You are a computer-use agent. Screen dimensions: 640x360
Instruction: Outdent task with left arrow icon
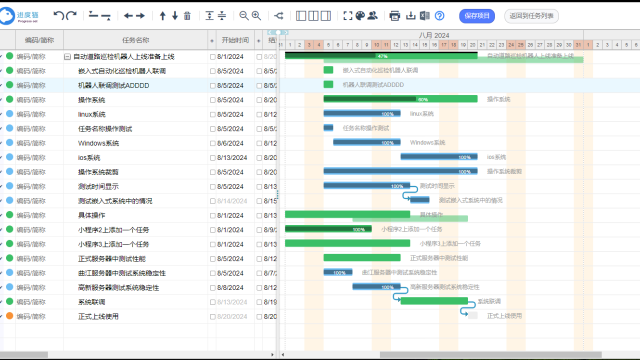pyautogui.click(x=128, y=16)
